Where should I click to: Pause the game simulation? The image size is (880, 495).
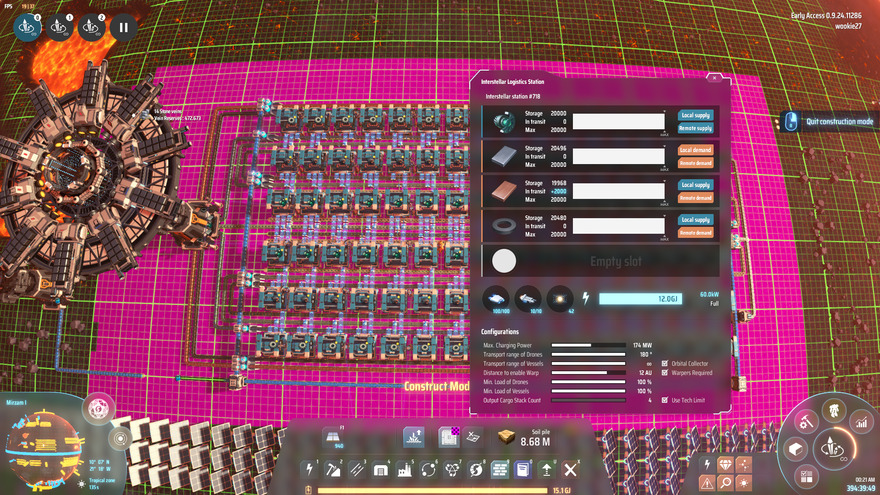[x=123, y=26]
